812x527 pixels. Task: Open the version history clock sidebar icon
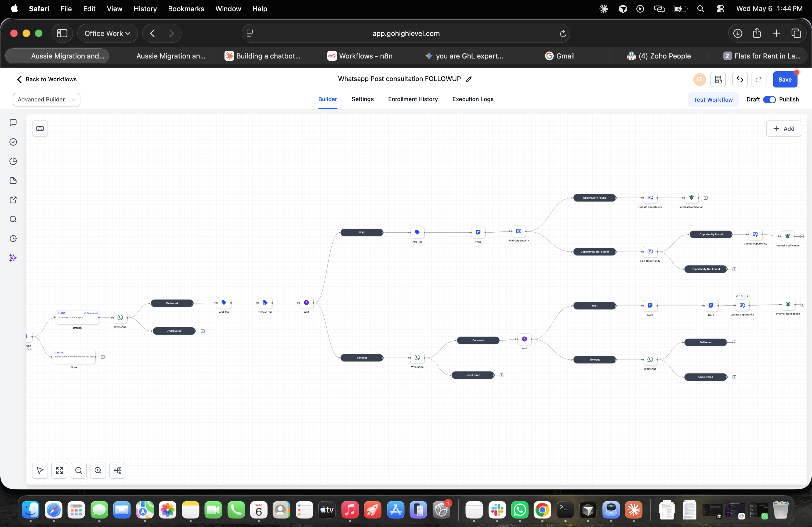[x=13, y=239]
